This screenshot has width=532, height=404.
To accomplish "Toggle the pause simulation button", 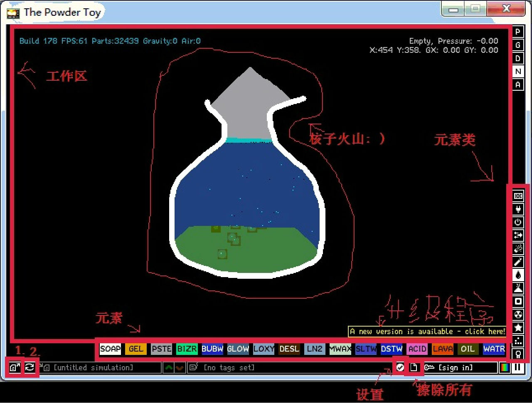I will coord(518,368).
